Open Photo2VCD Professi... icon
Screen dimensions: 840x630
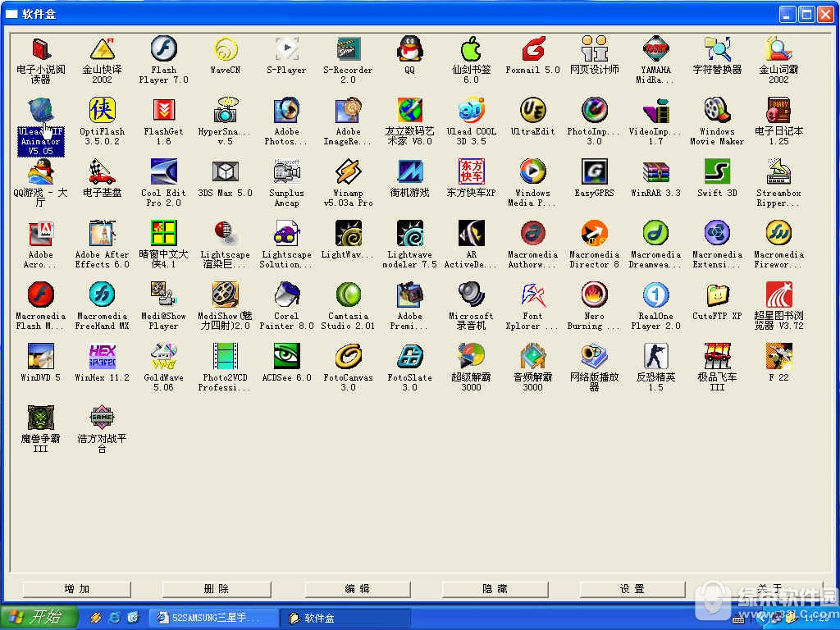tap(225, 357)
